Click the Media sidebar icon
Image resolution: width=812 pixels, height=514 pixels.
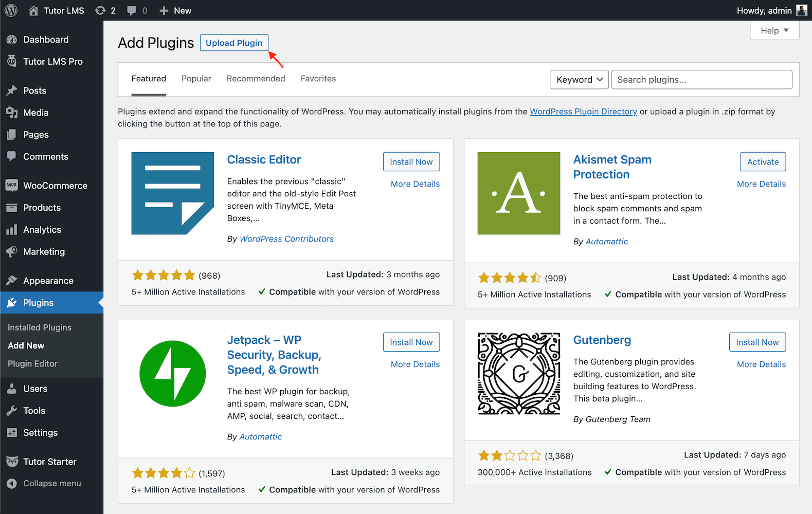pos(12,113)
